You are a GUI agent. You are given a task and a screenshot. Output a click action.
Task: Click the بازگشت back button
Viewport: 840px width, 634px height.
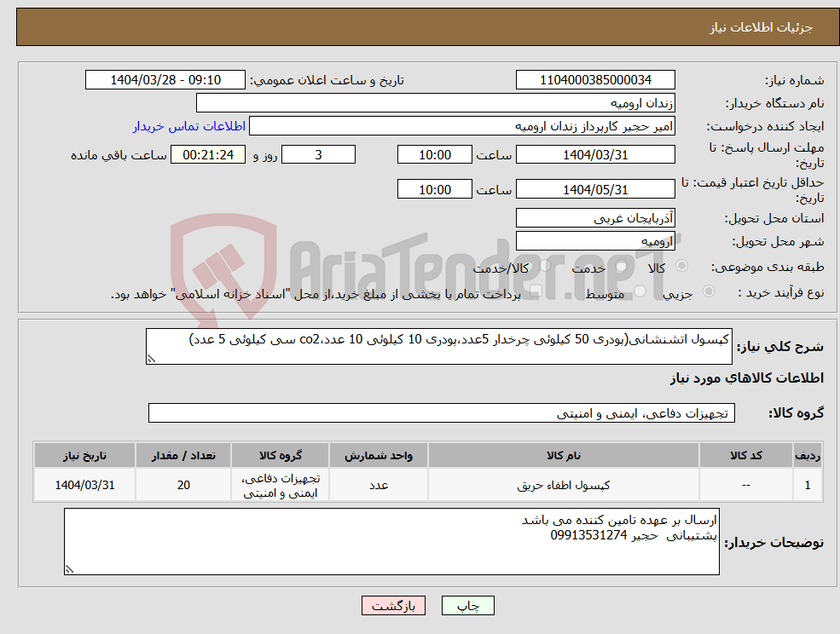(x=393, y=606)
